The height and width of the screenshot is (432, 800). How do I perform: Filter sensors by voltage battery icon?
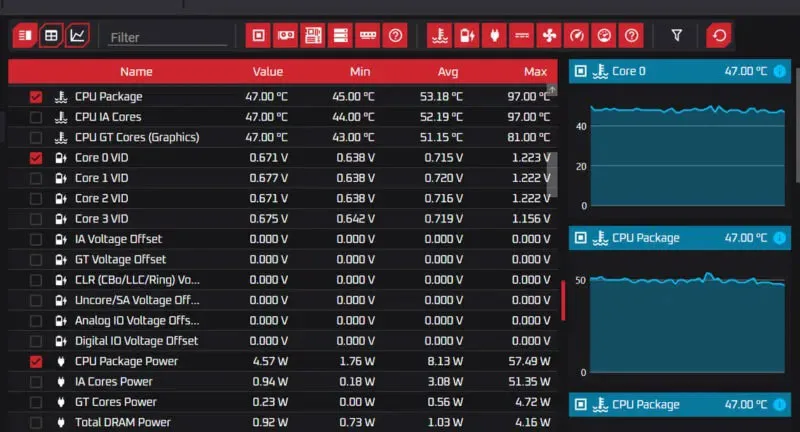coord(465,36)
